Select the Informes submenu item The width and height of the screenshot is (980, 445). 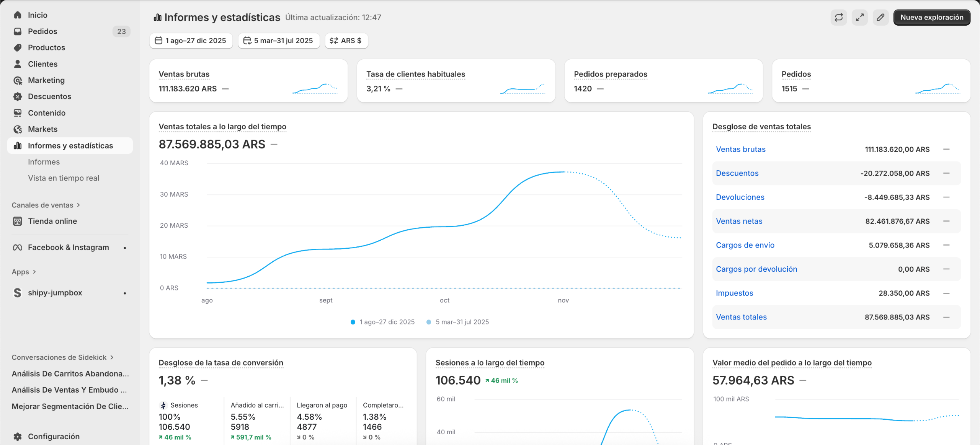[x=44, y=162]
